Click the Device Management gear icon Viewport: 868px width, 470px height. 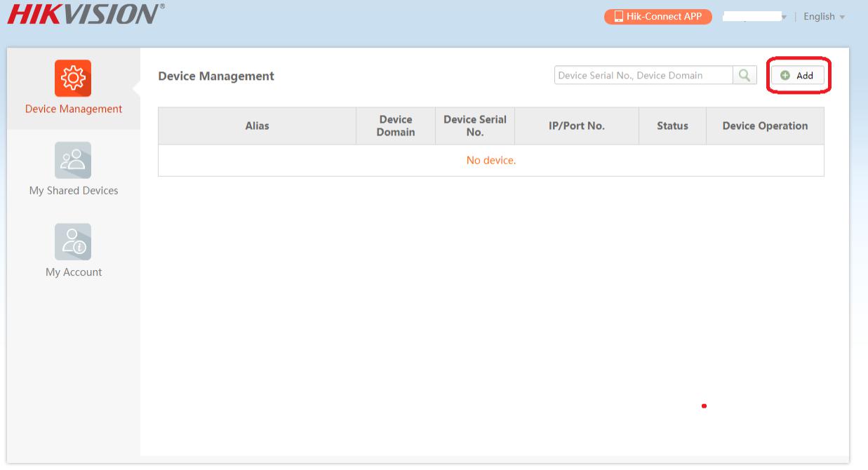pyautogui.click(x=73, y=78)
